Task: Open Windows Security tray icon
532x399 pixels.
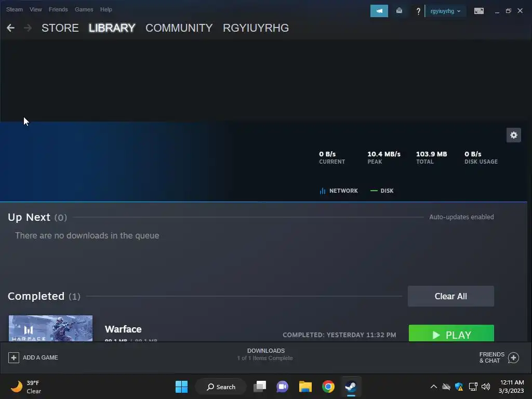Action: [x=459, y=387]
